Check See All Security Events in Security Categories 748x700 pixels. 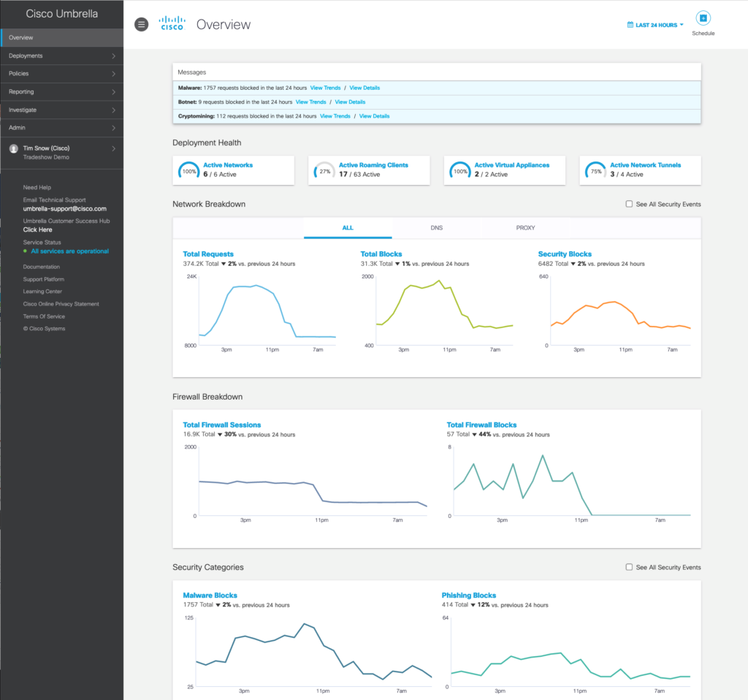tap(629, 567)
